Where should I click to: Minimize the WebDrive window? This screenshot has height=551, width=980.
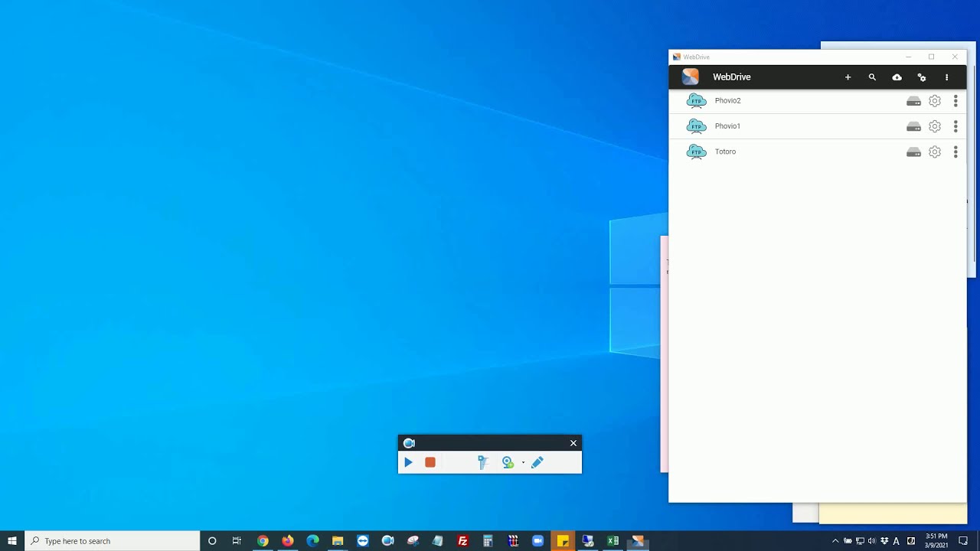(x=908, y=57)
